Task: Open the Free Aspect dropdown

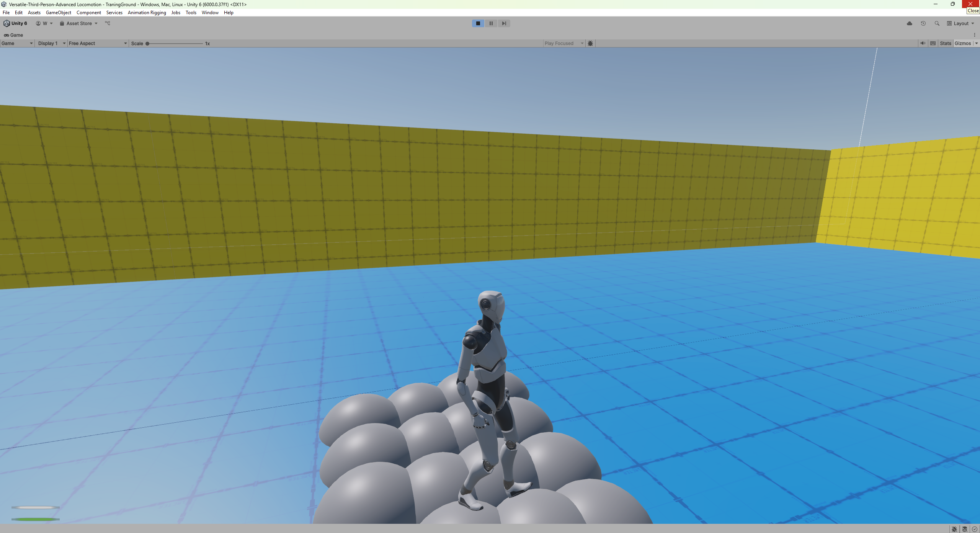Action: point(98,43)
